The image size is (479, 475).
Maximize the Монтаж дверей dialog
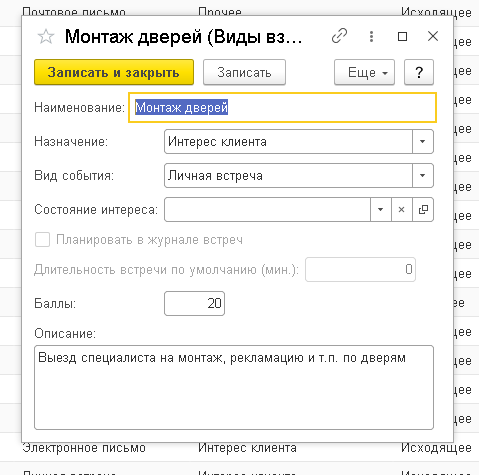click(402, 36)
